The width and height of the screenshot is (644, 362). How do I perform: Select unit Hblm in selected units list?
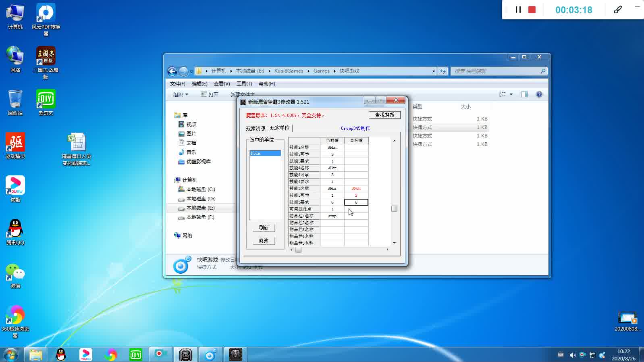tap(265, 153)
